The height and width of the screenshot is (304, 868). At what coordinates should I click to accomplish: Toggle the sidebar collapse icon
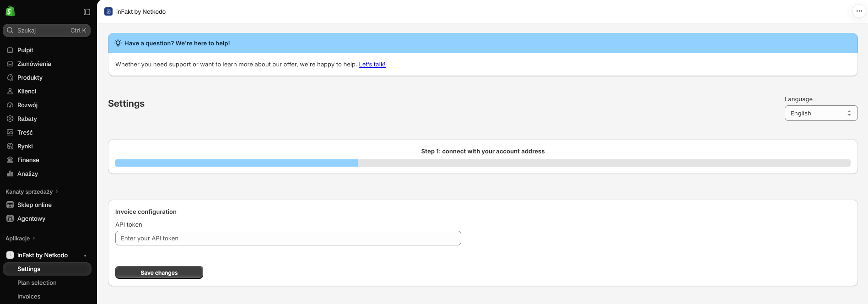point(87,12)
